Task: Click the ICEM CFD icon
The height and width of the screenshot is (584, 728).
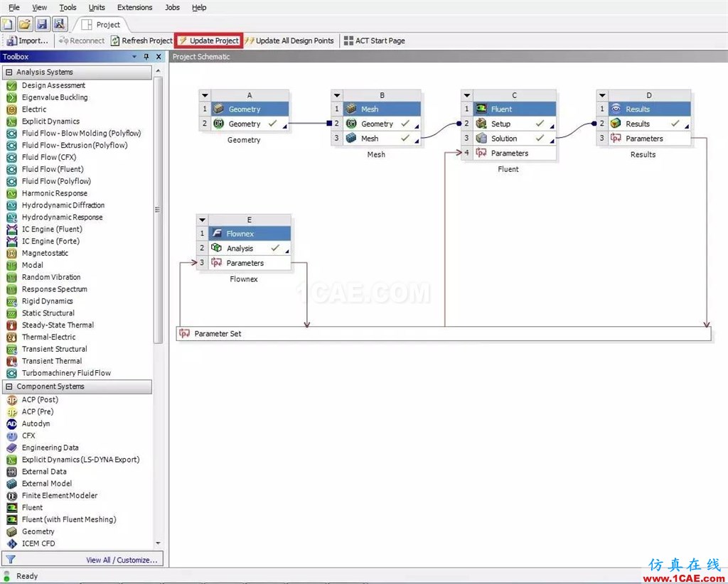Action: (11, 544)
